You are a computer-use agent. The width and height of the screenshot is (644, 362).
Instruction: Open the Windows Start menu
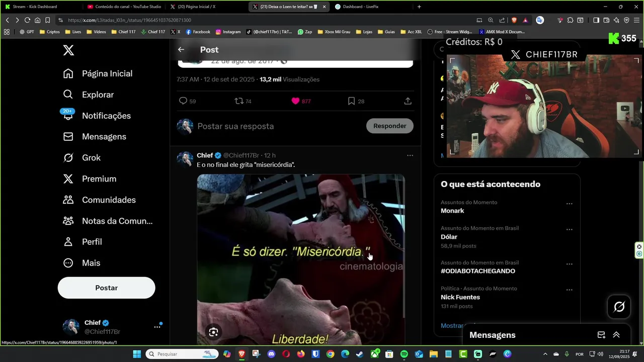[137, 354]
